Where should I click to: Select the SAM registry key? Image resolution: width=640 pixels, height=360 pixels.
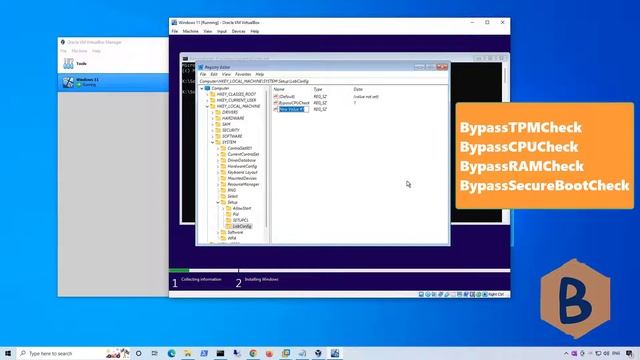point(226,124)
